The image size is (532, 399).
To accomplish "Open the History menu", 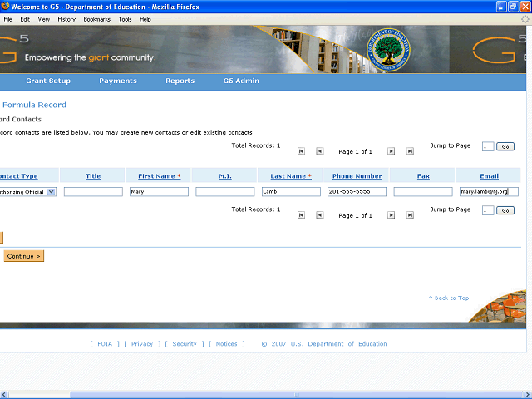I will (x=66, y=19).
